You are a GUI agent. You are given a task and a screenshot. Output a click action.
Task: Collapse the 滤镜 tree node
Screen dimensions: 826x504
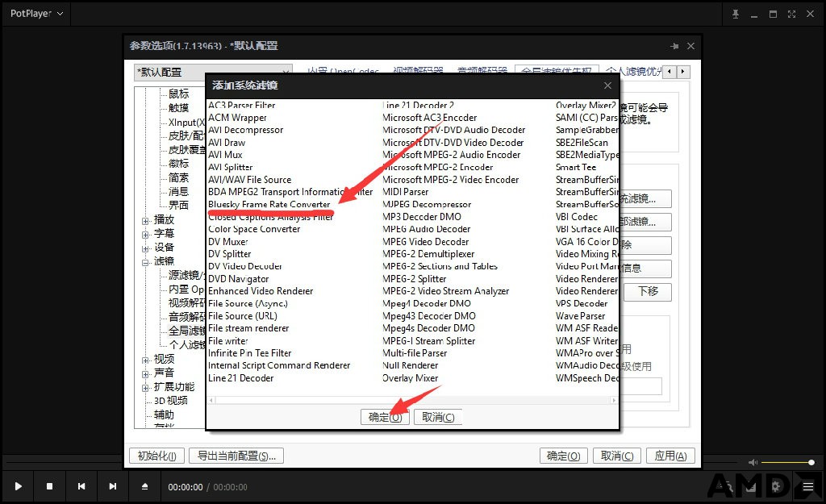click(145, 262)
